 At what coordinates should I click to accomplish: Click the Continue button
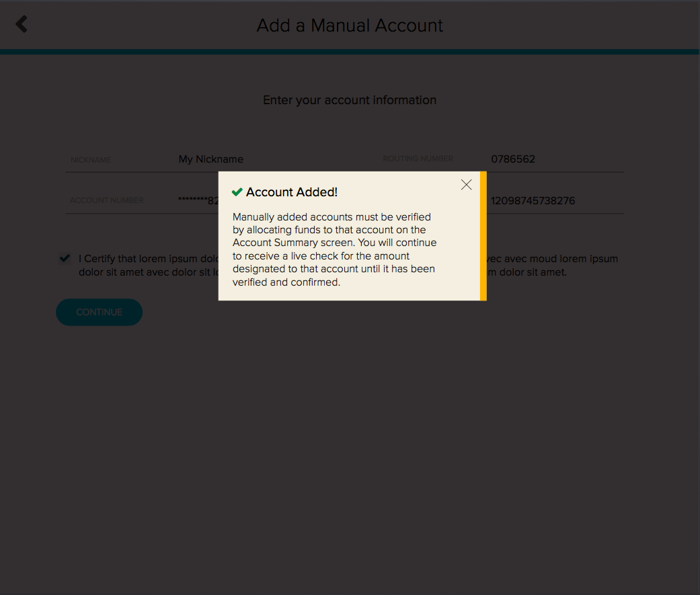click(99, 312)
